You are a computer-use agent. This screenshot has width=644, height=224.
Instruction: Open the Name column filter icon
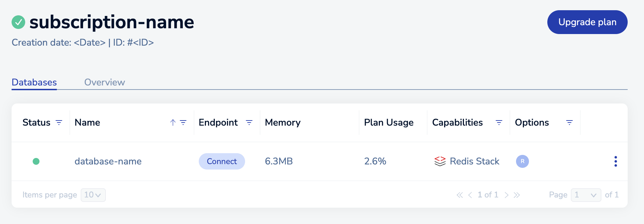(183, 123)
